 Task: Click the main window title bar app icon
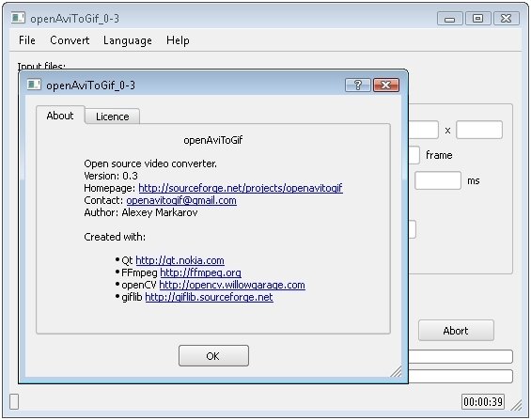point(18,18)
